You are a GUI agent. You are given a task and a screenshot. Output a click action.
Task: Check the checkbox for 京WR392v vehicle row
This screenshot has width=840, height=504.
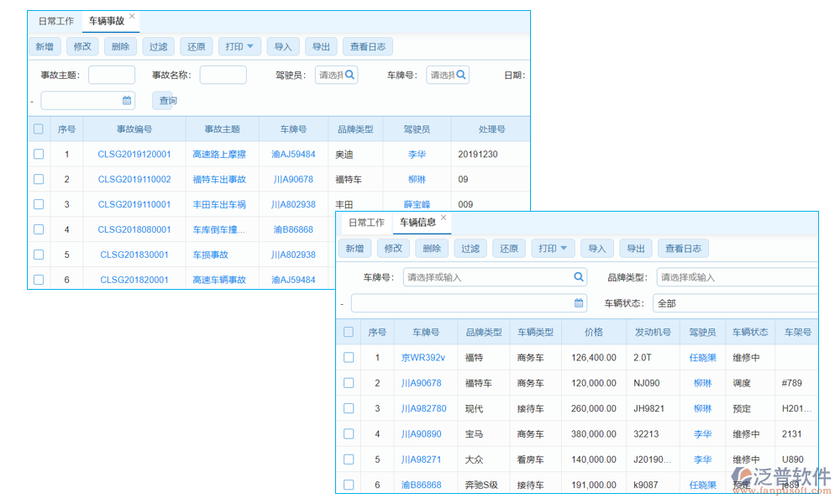point(349,357)
